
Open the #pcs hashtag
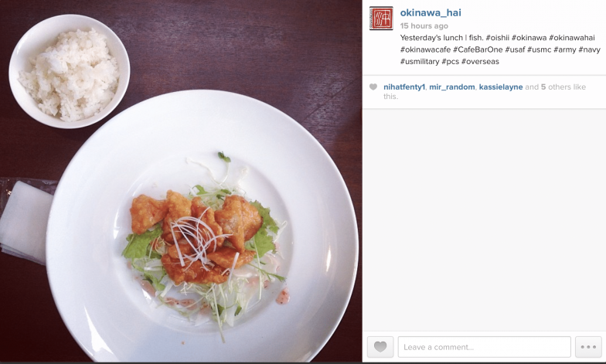click(x=450, y=62)
